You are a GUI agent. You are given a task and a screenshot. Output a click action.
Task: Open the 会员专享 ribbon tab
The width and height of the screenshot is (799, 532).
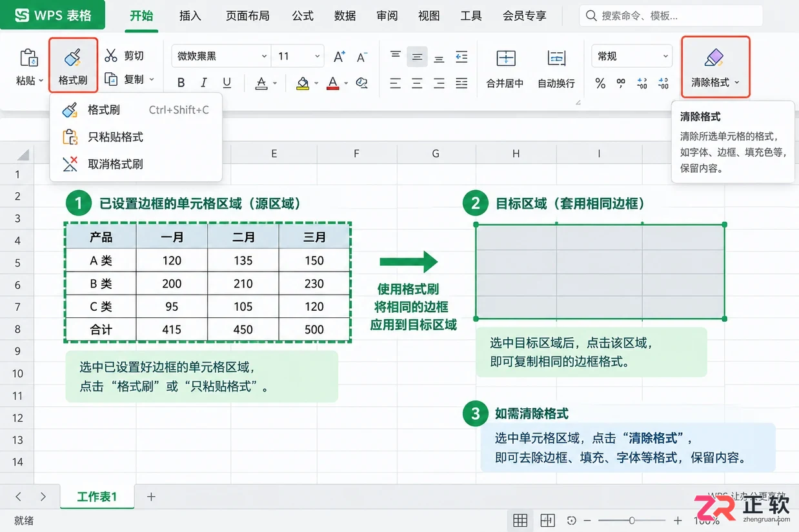coord(525,15)
